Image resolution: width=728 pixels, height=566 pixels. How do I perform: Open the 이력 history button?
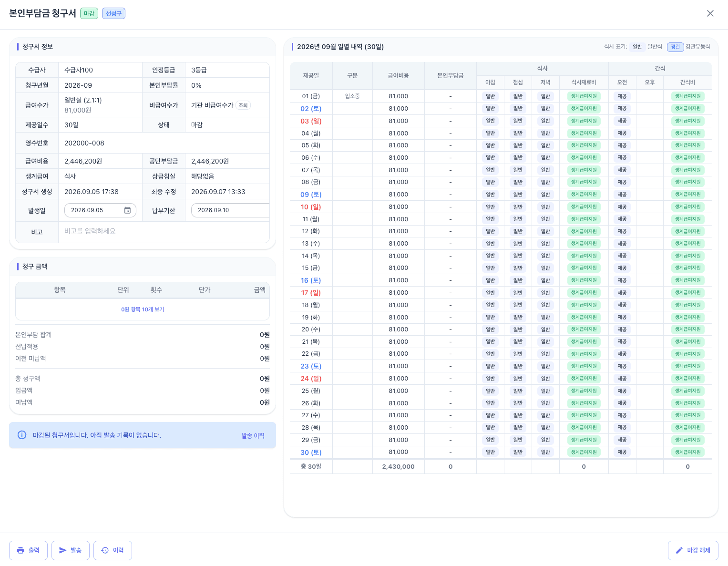click(x=113, y=550)
